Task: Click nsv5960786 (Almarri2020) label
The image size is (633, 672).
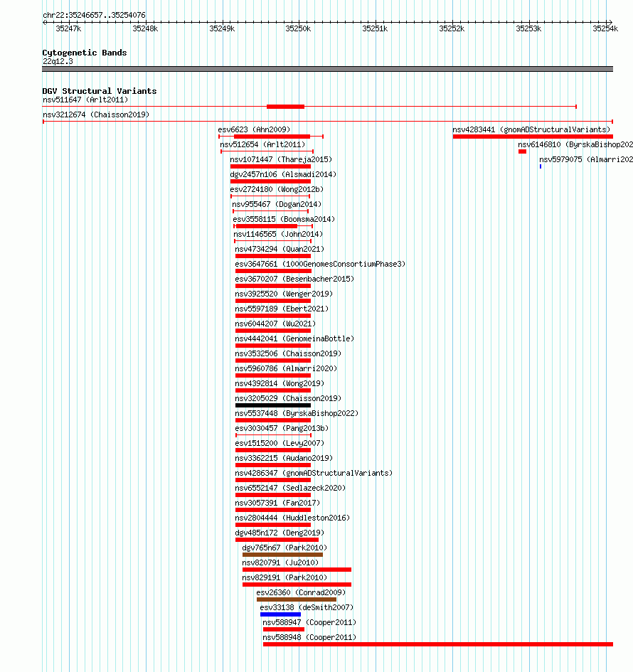Action: point(286,368)
